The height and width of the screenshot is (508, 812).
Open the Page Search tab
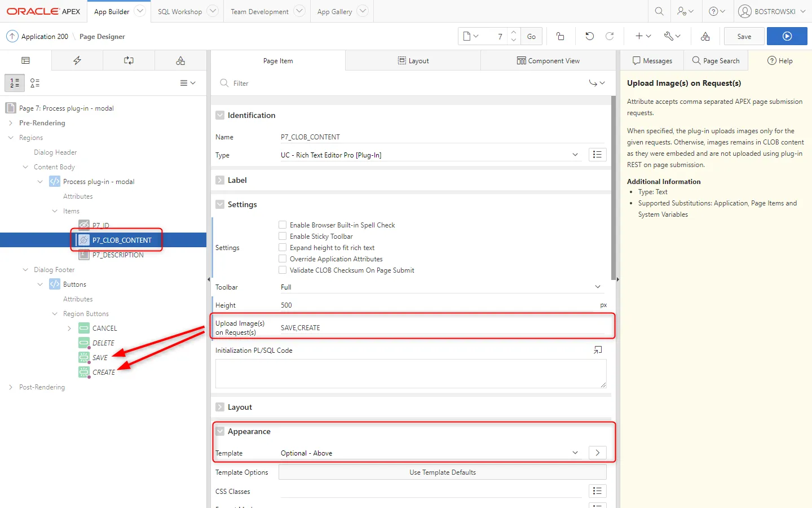[x=715, y=60]
